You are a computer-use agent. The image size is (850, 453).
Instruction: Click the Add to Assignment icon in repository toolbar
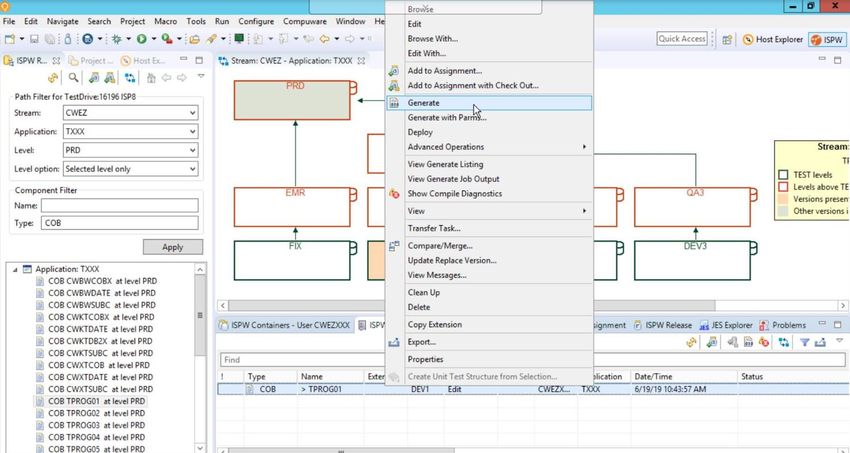(94, 78)
